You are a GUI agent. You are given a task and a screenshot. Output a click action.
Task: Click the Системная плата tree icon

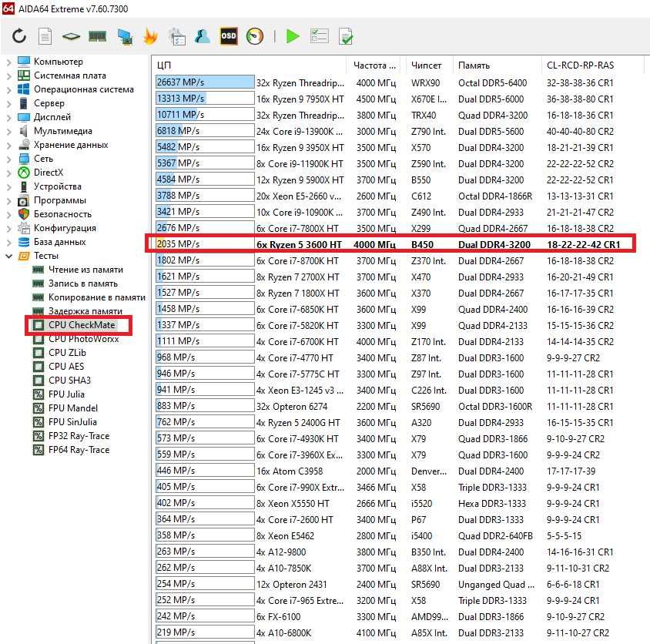click(24, 75)
